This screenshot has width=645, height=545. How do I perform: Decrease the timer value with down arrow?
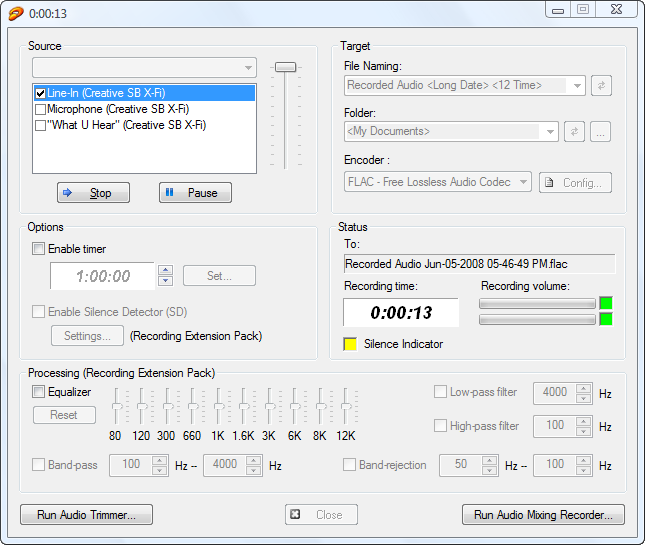click(x=165, y=281)
